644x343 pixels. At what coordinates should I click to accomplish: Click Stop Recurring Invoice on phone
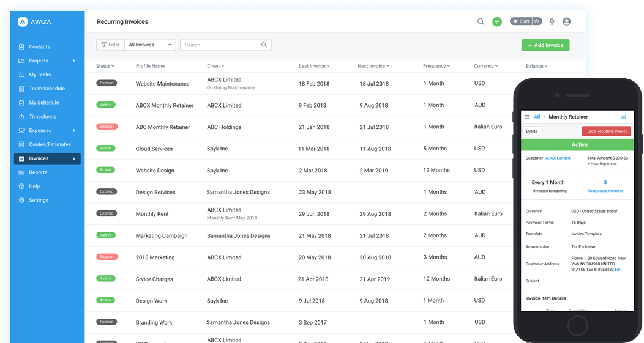point(607,131)
